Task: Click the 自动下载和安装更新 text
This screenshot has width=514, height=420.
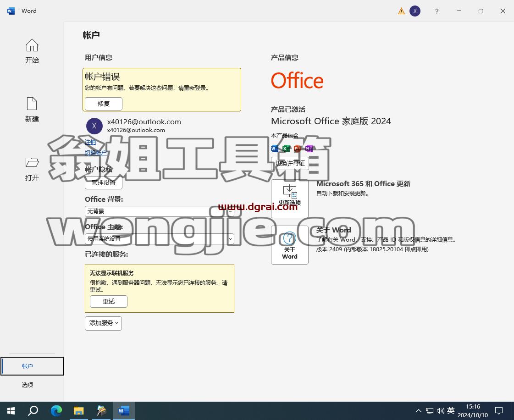Action: pyautogui.click(x=343, y=193)
